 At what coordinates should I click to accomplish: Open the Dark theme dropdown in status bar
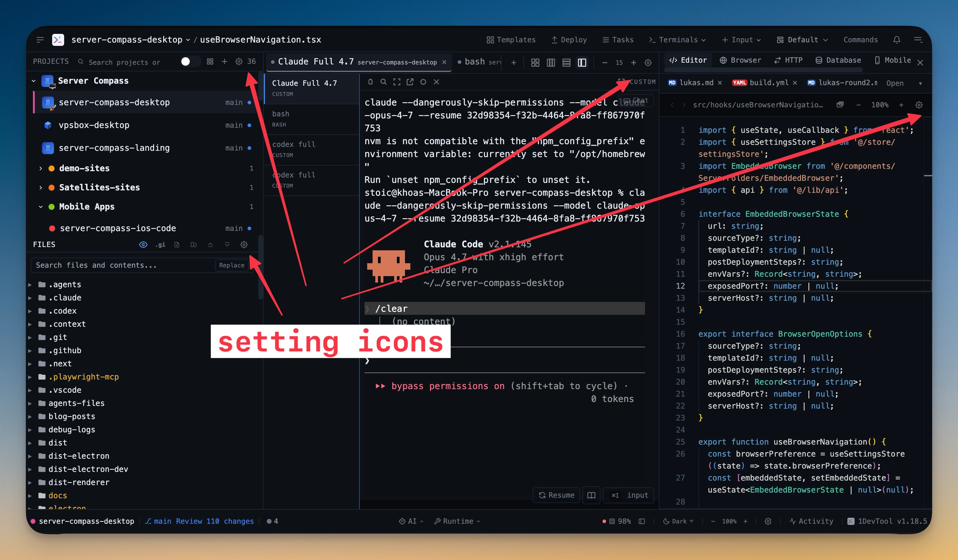click(x=679, y=521)
